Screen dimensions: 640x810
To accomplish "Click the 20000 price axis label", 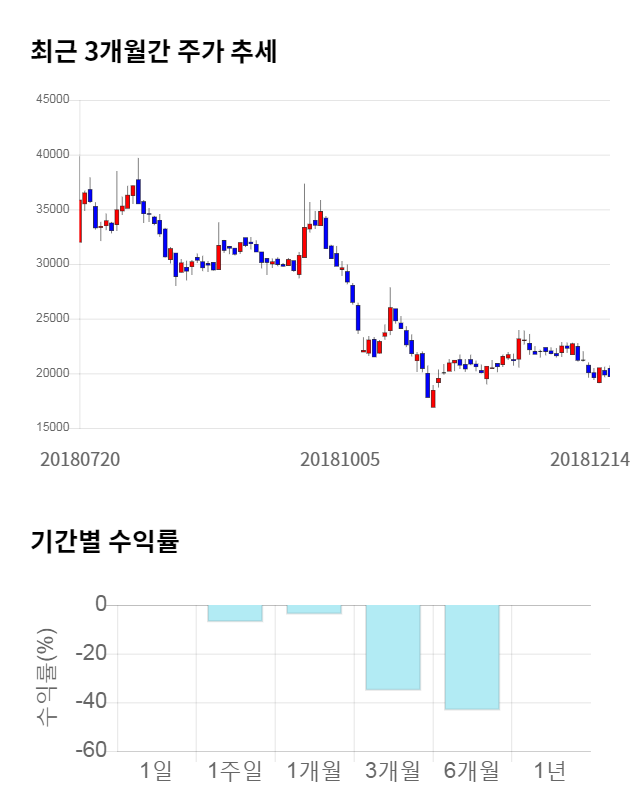I will pos(52,374).
